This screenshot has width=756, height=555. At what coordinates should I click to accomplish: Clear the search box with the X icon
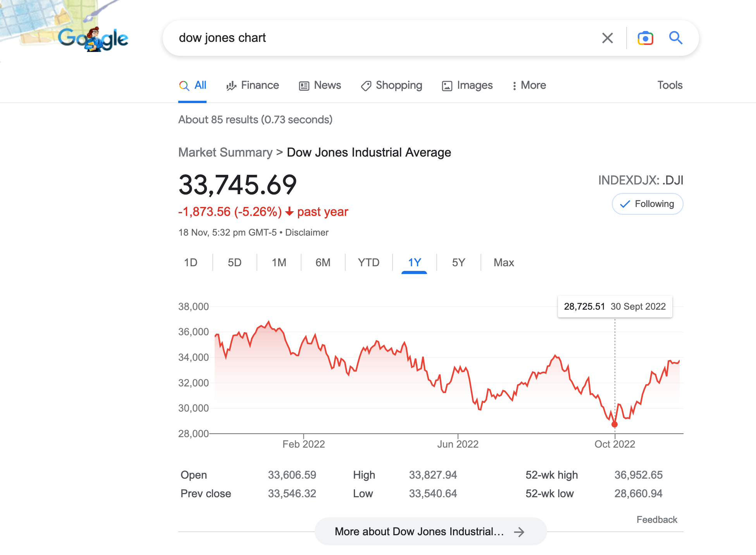click(607, 38)
